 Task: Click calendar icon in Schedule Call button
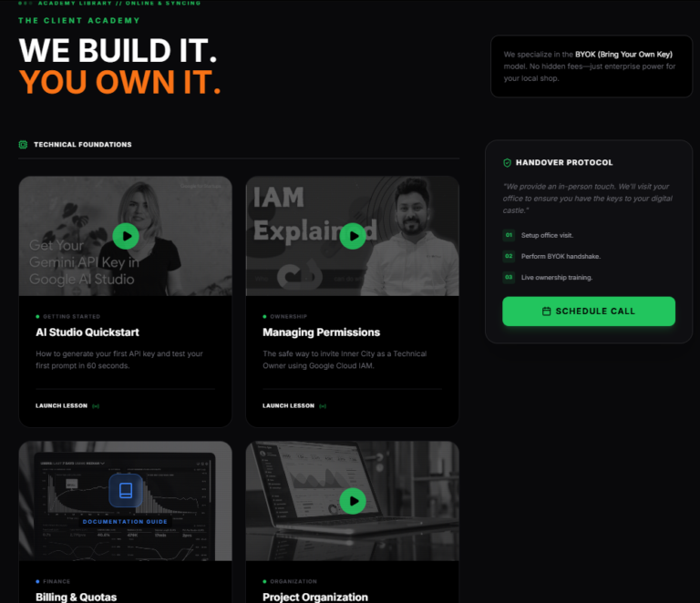point(546,312)
